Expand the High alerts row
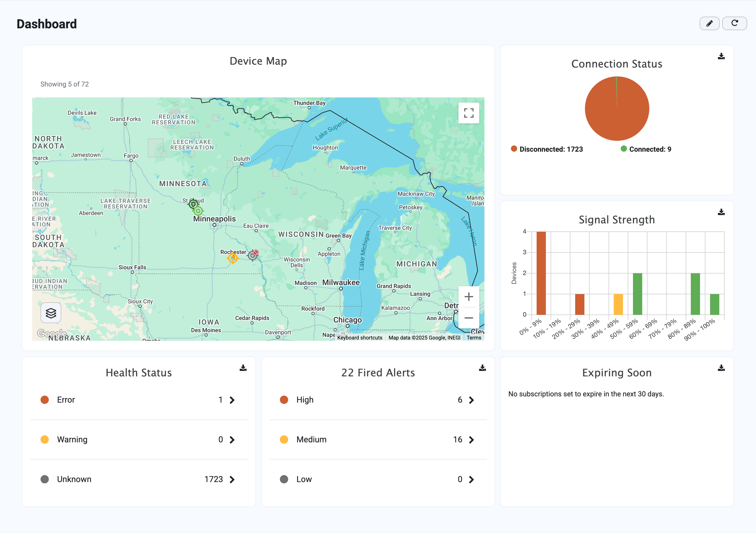 471,400
